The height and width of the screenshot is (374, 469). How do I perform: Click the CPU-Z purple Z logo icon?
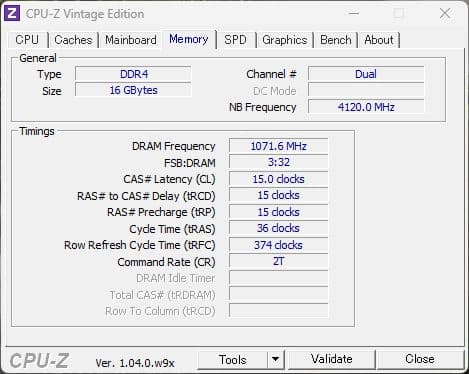click(x=12, y=14)
